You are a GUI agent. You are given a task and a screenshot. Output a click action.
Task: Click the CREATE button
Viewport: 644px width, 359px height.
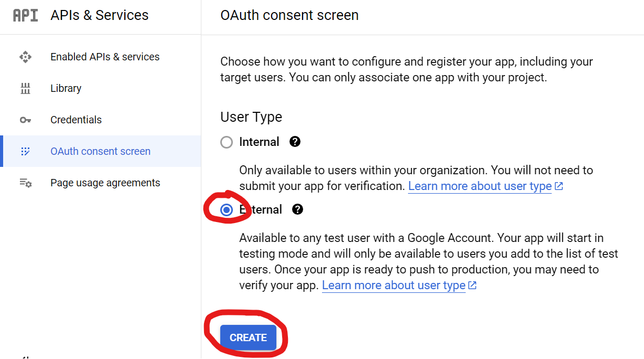point(248,337)
